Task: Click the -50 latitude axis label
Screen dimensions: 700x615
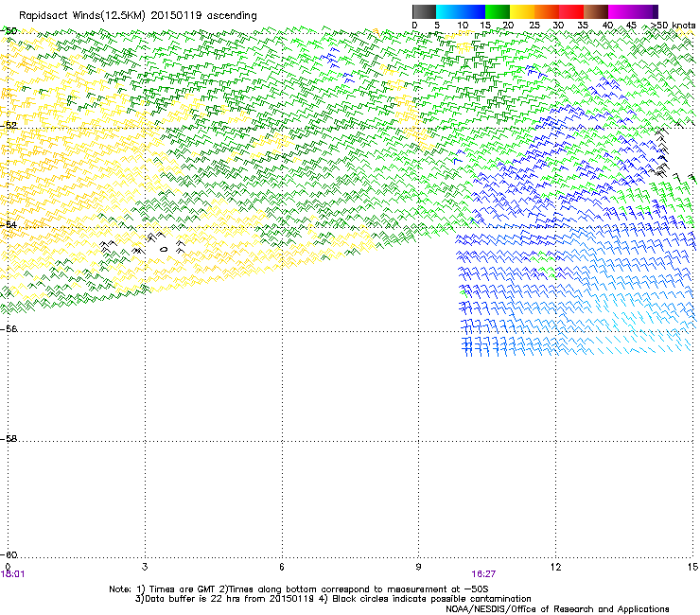Action: point(9,31)
